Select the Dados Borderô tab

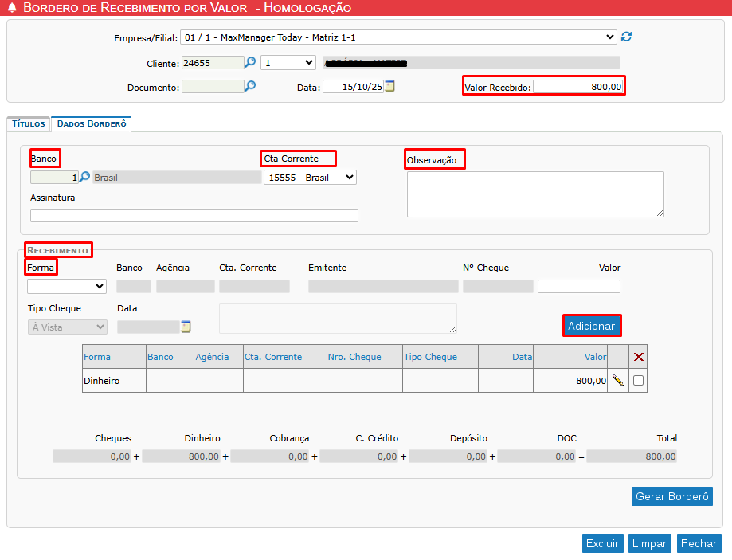click(92, 124)
